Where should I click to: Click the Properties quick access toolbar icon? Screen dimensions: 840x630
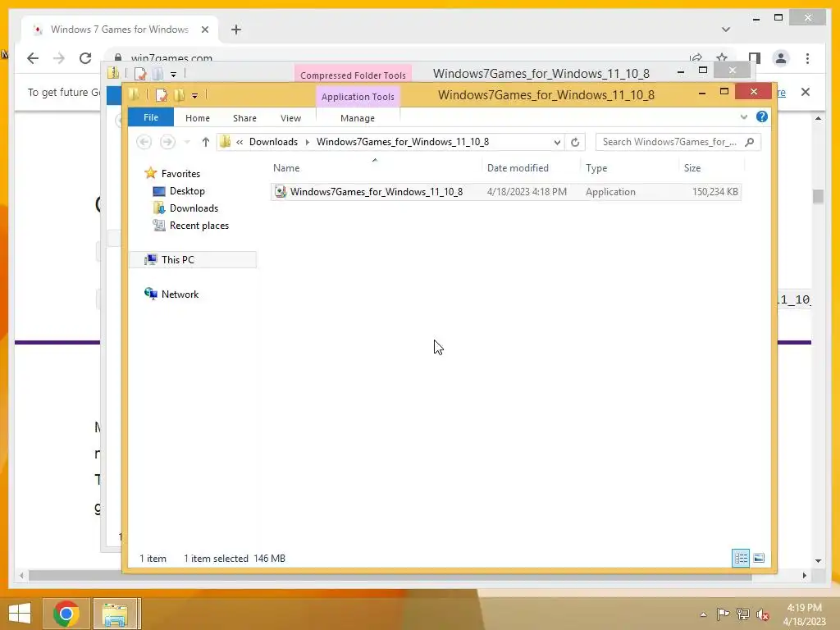(x=161, y=95)
